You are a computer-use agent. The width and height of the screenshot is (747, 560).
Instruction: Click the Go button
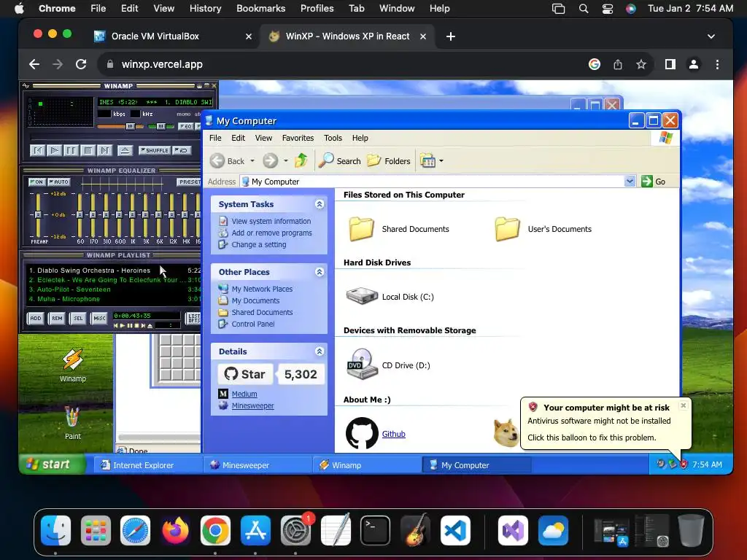pyautogui.click(x=654, y=182)
